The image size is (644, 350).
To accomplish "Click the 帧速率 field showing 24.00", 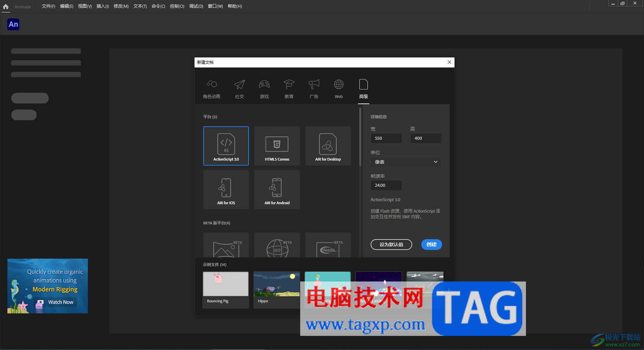I will (x=386, y=185).
